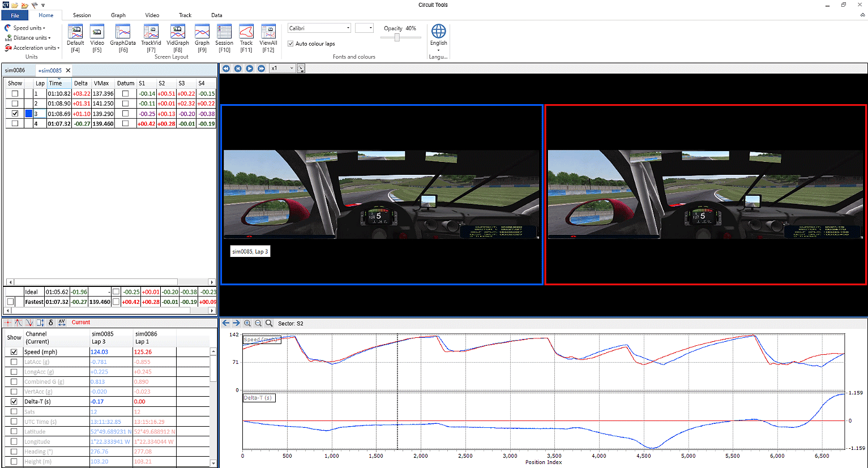
Task: Toggle Auto colour laps checkbox
Action: (290, 44)
